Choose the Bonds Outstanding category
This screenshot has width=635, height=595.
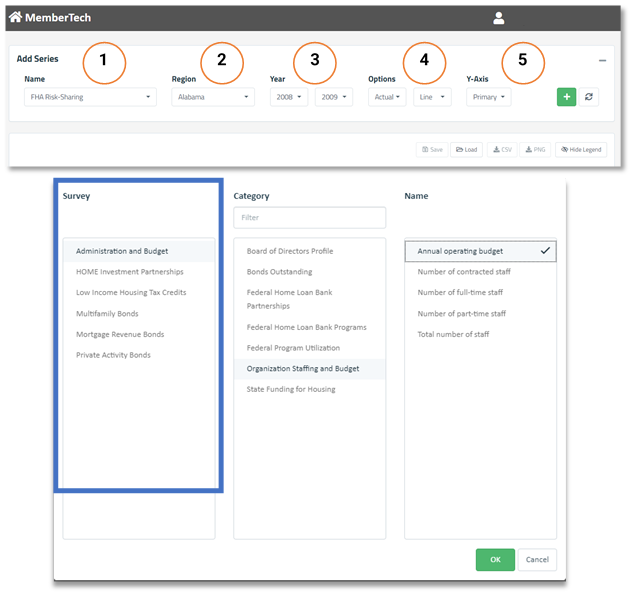click(x=279, y=272)
